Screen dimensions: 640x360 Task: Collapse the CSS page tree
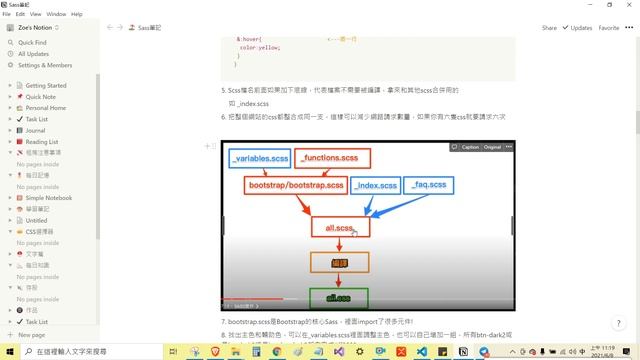coord(10,231)
